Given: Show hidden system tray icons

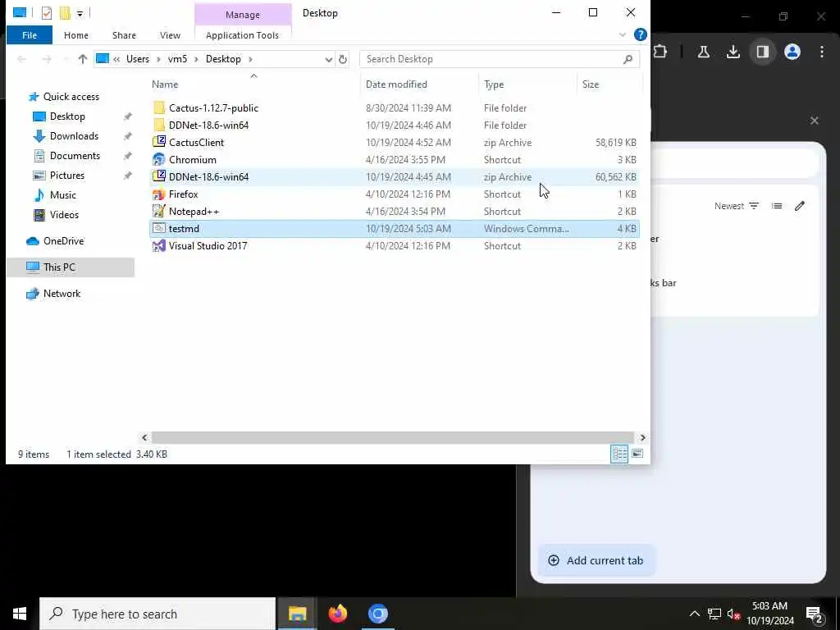Looking at the screenshot, I should (x=694, y=614).
